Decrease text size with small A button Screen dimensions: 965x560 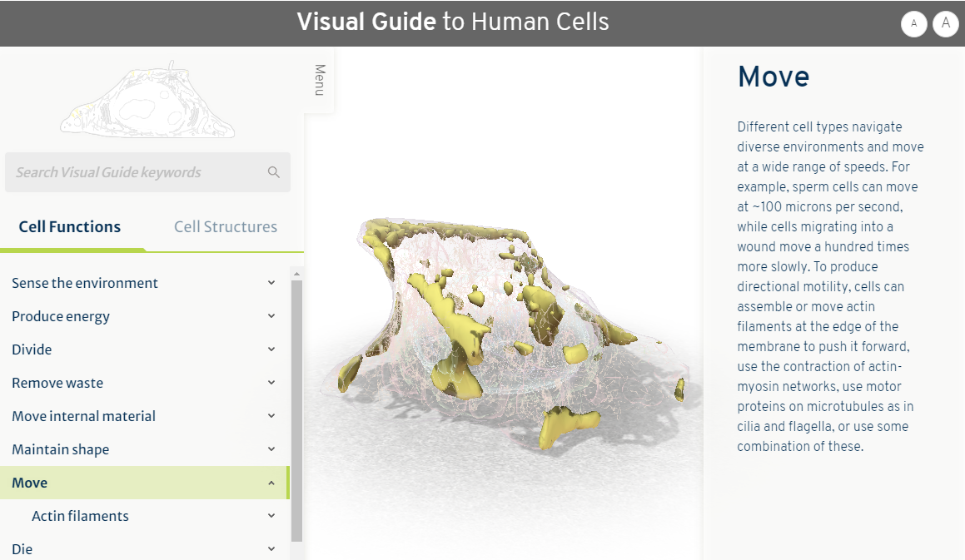click(x=913, y=23)
